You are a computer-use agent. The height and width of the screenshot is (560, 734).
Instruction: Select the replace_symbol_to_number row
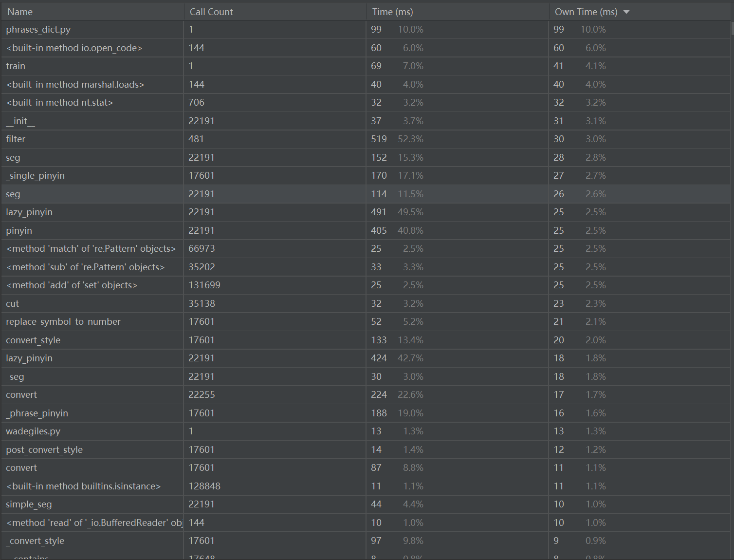(63, 322)
